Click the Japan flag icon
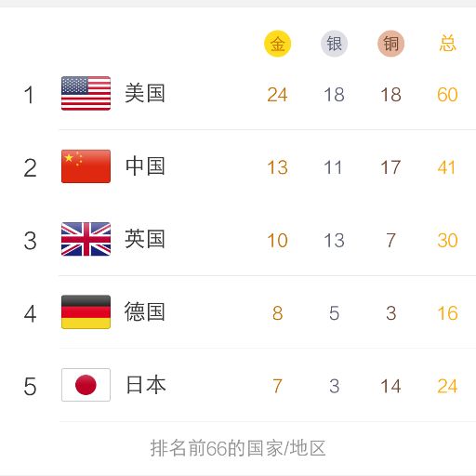 point(86,385)
